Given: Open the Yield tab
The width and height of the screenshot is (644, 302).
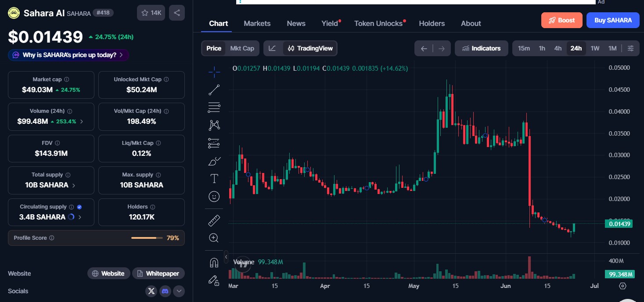Looking at the screenshot, I should pyautogui.click(x=330, y=24).
